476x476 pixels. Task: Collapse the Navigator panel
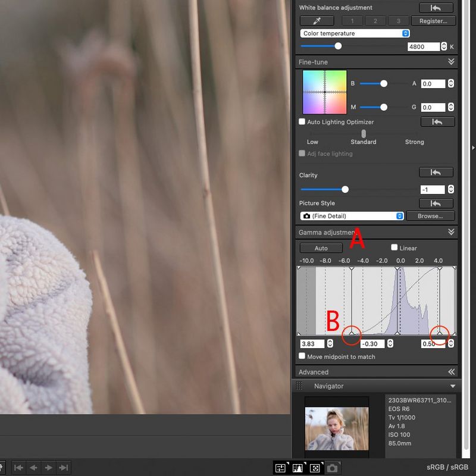(x=452, y=386)
